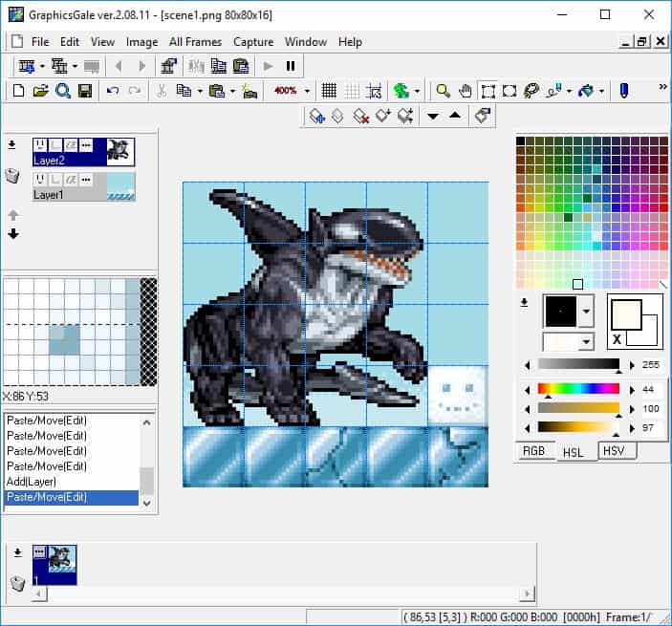
Task: Click the hue rainbow slider
Action: 578,389
